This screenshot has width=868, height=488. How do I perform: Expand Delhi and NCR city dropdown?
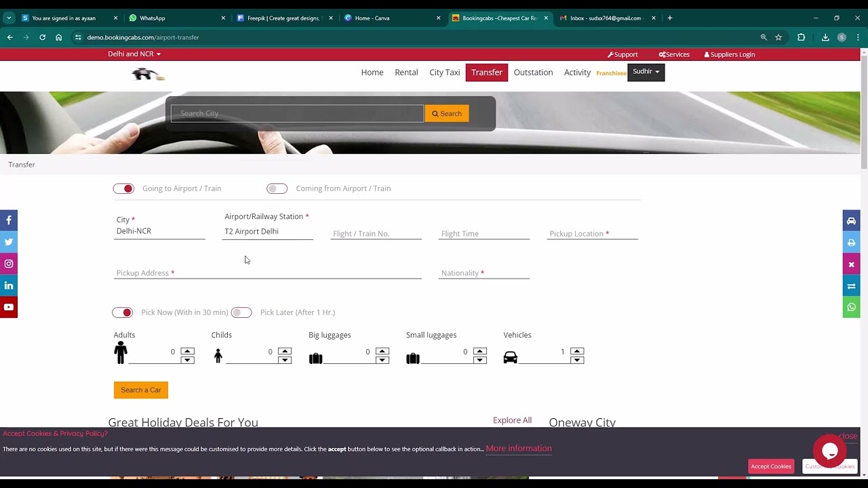(x=134, y=54)
